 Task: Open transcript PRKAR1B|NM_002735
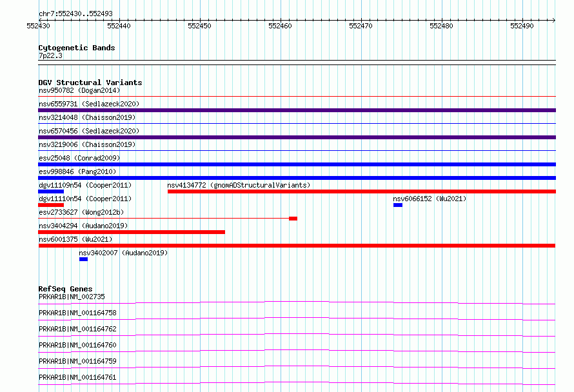tap(72, 297)
